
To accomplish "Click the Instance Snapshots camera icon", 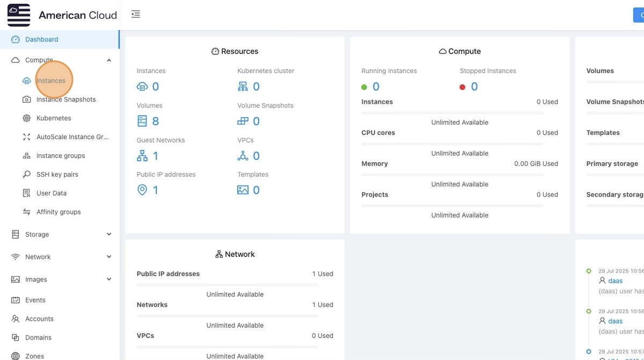I will click(x=26, y=99).
